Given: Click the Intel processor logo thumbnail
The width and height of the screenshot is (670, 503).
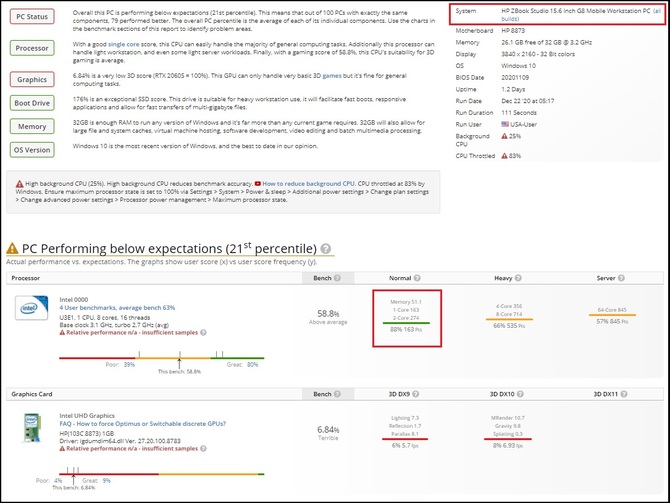Looking at the screenshot, I should [x=32, y=308].
